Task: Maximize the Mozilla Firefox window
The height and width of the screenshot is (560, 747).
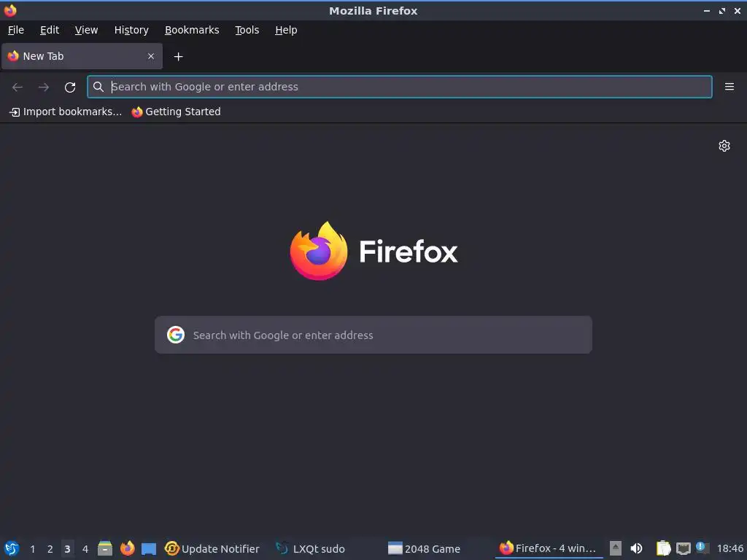Action: [x=722, y=10]
